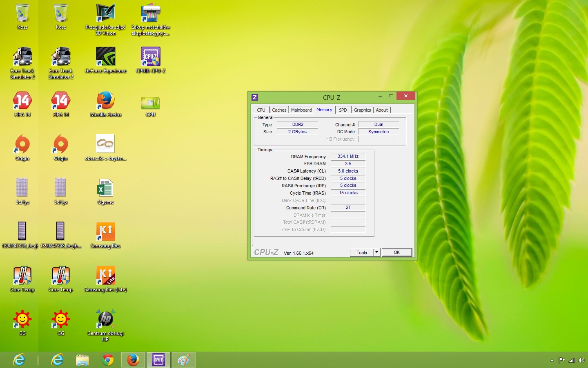
Task: Open the Mozilla Firefox desktop icon
Action: (106, 101)
